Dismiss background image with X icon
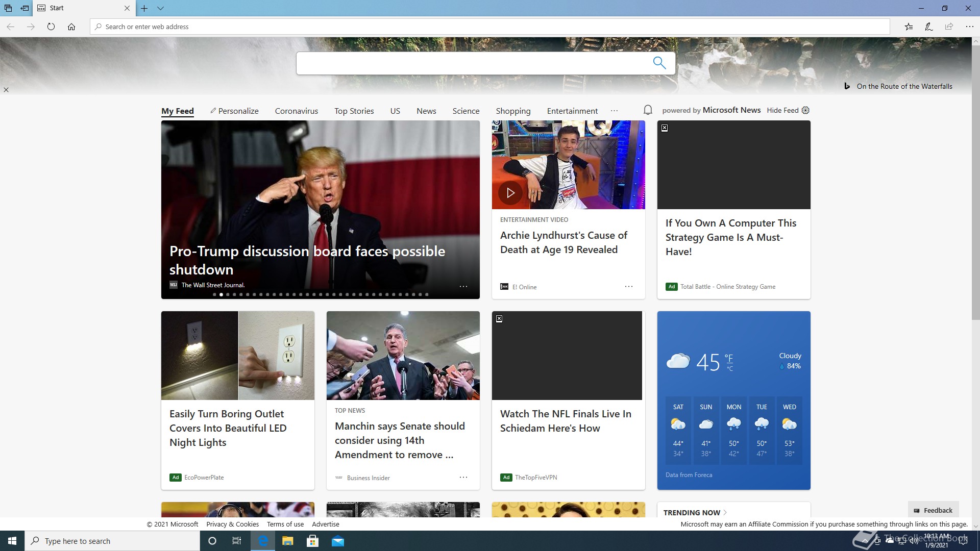This screenshot has width=980, height=551. coord(6,90)
